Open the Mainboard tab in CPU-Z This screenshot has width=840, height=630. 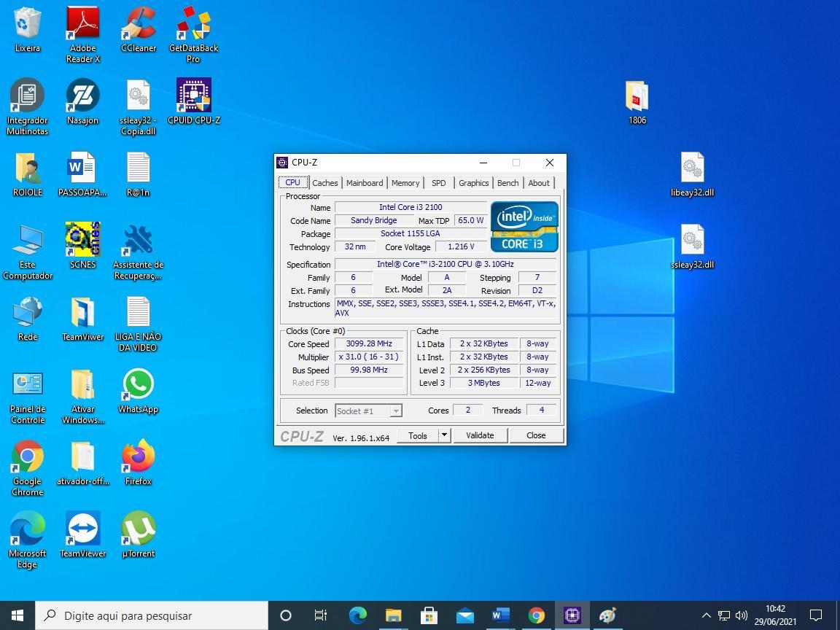365,183
